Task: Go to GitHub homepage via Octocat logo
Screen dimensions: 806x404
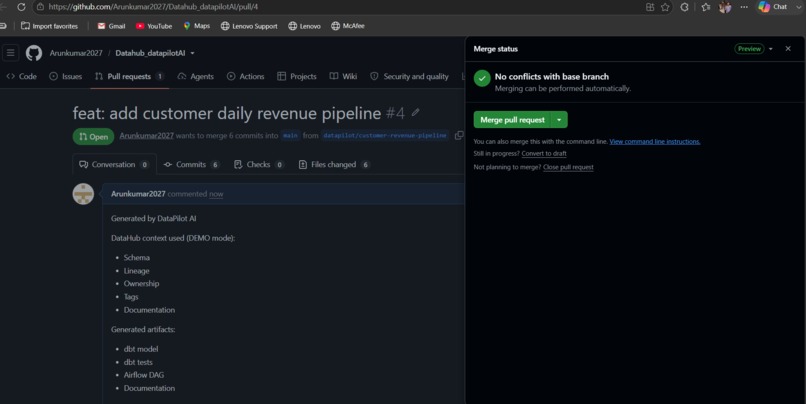Action: coord(34,53)
